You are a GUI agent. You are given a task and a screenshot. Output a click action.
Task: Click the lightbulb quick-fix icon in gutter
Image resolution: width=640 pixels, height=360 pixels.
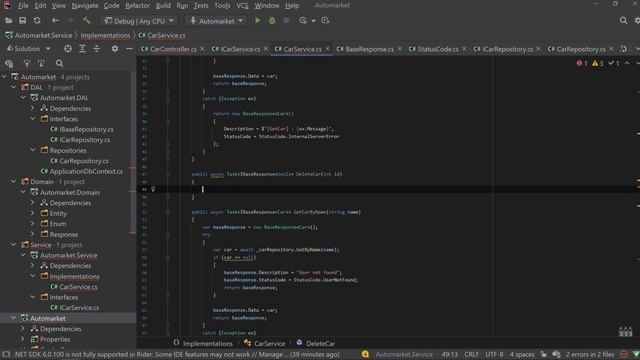pos(153,189)
